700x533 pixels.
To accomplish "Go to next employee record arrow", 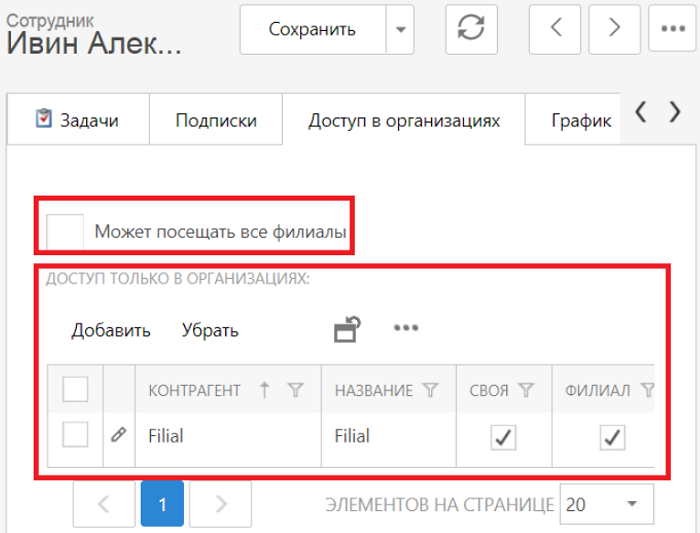I will (x=614, y=29).
